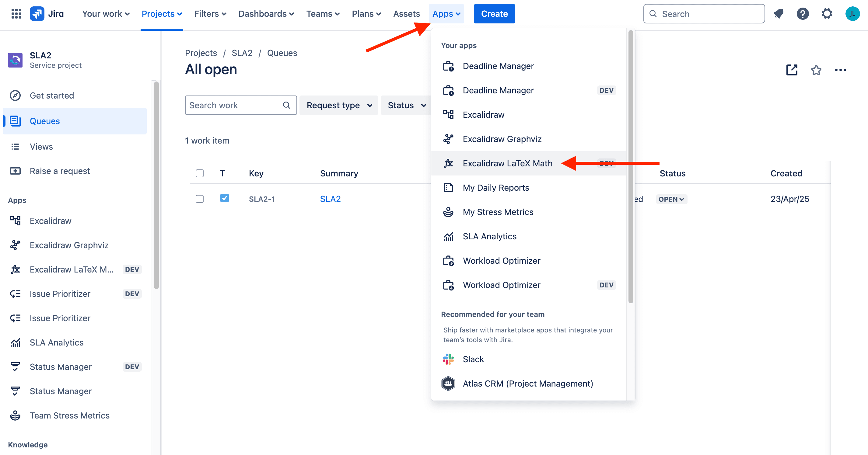Click the Created column header
Screen dimensions: 868x455
point(786,173)
